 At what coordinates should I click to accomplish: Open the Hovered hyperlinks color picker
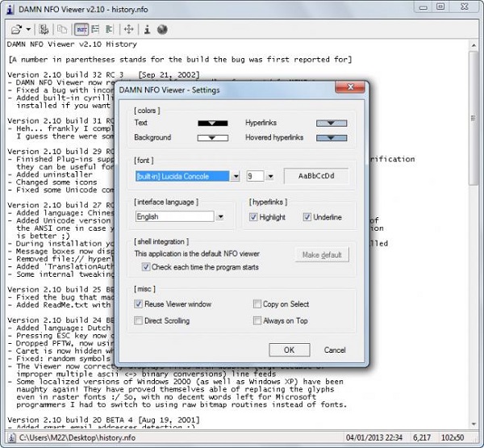[332, 138]
